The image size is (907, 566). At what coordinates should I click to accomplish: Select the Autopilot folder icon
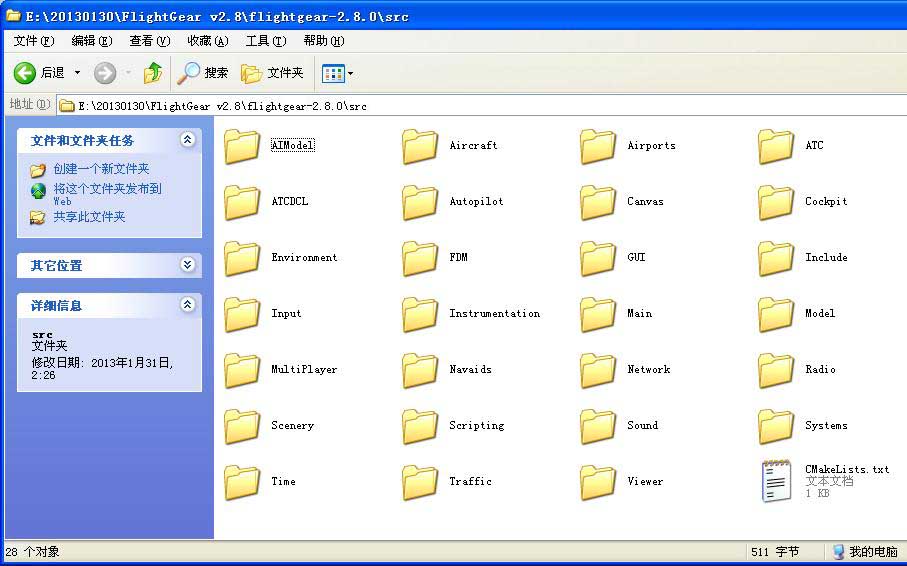click(421, 203)
